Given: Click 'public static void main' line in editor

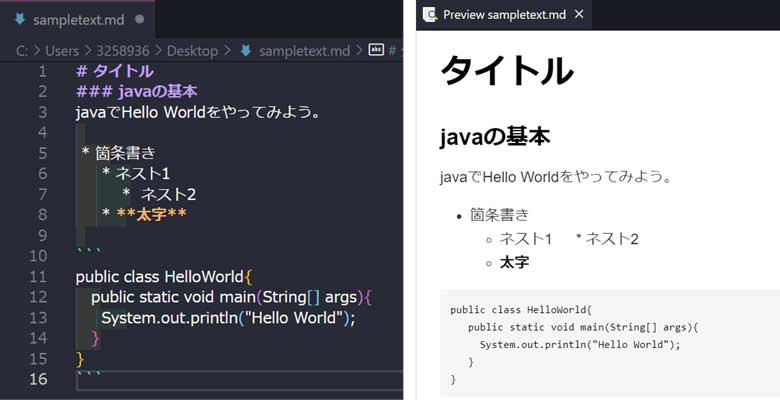Looking at the screenshot, I should [232, 297].
